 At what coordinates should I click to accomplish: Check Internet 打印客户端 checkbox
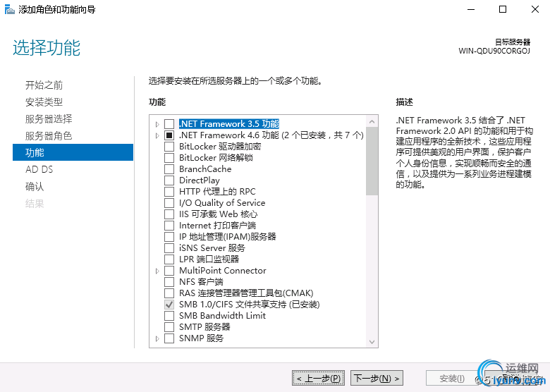pyautogui.click(x=169, y=226)
